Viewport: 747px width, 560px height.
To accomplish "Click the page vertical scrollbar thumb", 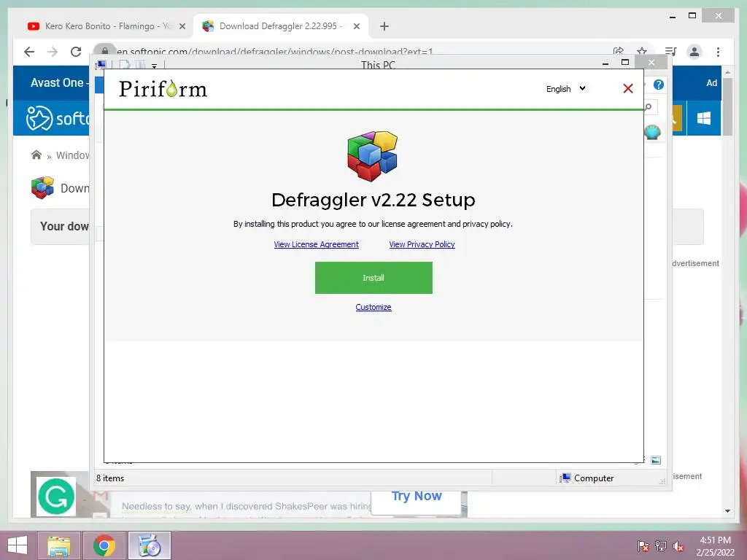I will coord(727,107).
